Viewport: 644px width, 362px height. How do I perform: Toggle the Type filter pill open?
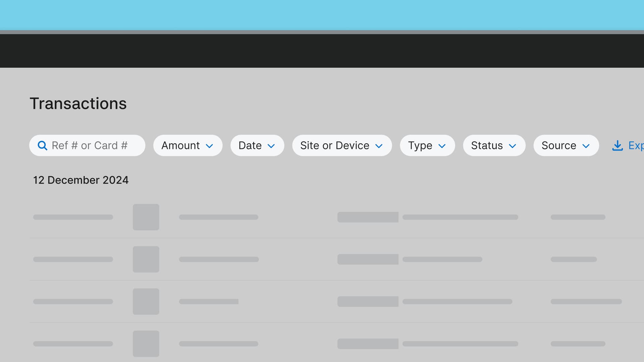427,145
